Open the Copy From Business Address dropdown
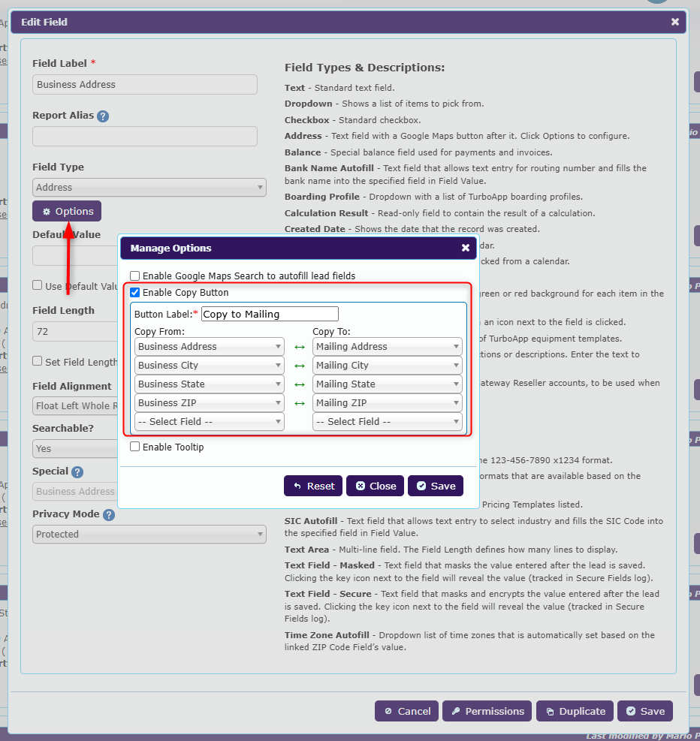The height and width of the screenshot is (741, 700). pos(210,346)
